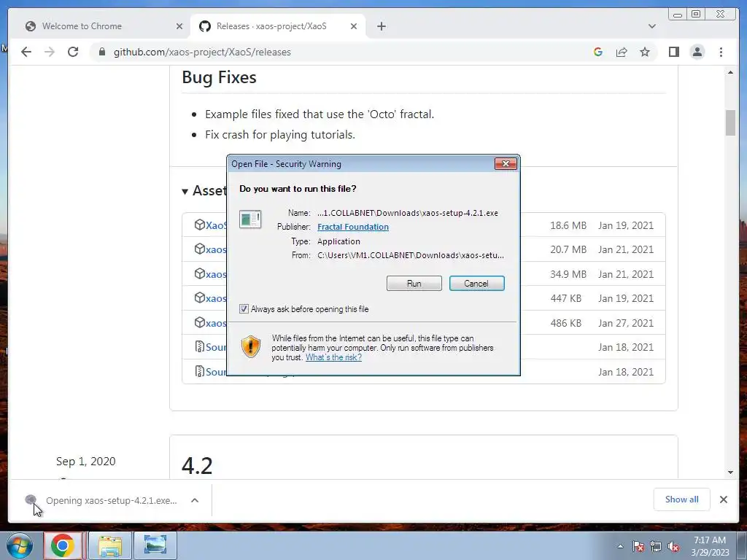Open the Fractal Foundation publisher link
Screen dimensions: 747x560
point(353,227)
